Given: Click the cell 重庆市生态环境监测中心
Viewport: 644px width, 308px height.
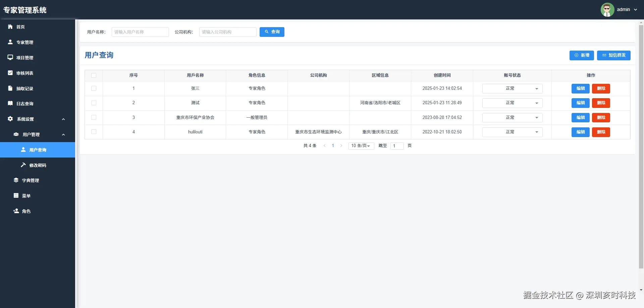Looking at the screenshot, I should (x=318, y=132).
